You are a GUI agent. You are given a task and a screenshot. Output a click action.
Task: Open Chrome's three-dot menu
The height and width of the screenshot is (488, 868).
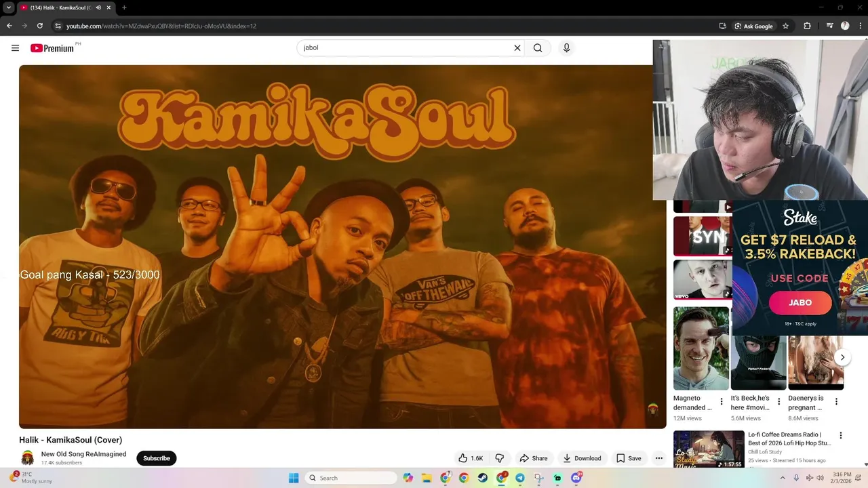pyautogui.click(x=860, y=26)
